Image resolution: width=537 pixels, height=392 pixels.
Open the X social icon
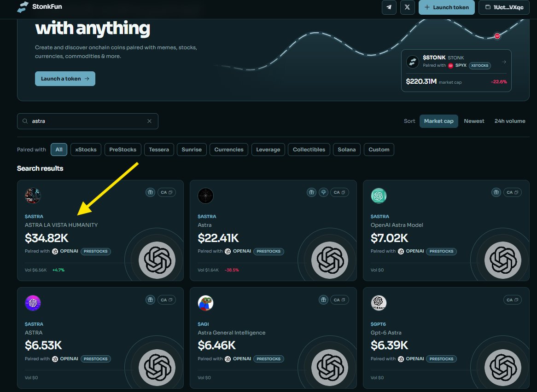tap(407, 7)
